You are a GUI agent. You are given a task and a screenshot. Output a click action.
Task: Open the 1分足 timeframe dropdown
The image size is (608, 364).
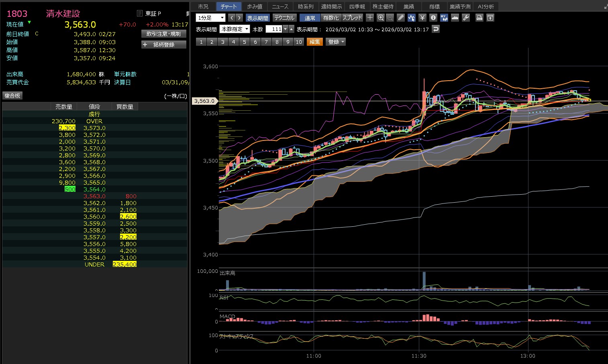pyautogui.click(x=210, y=18)
